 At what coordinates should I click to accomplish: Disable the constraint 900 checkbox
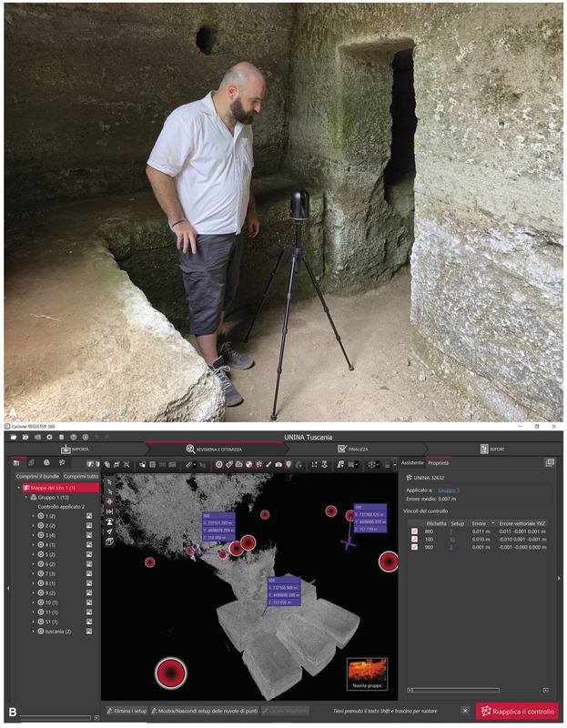(414, 548)
